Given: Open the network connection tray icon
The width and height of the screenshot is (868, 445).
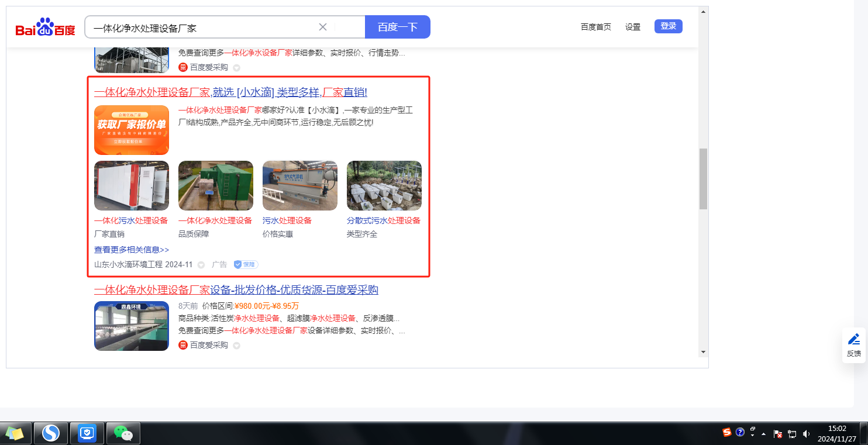Looking at the screenshot, I should [793, 433].
